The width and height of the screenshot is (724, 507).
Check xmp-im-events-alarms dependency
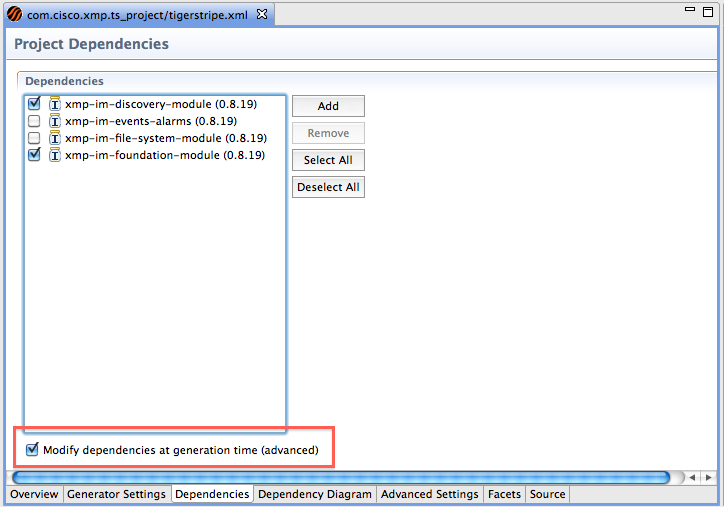[x=34, y=121]
